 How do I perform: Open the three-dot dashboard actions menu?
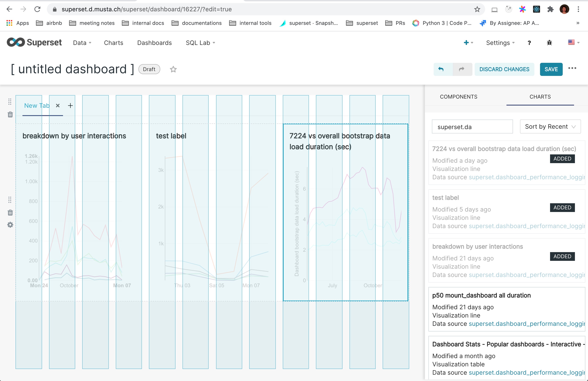572,68
